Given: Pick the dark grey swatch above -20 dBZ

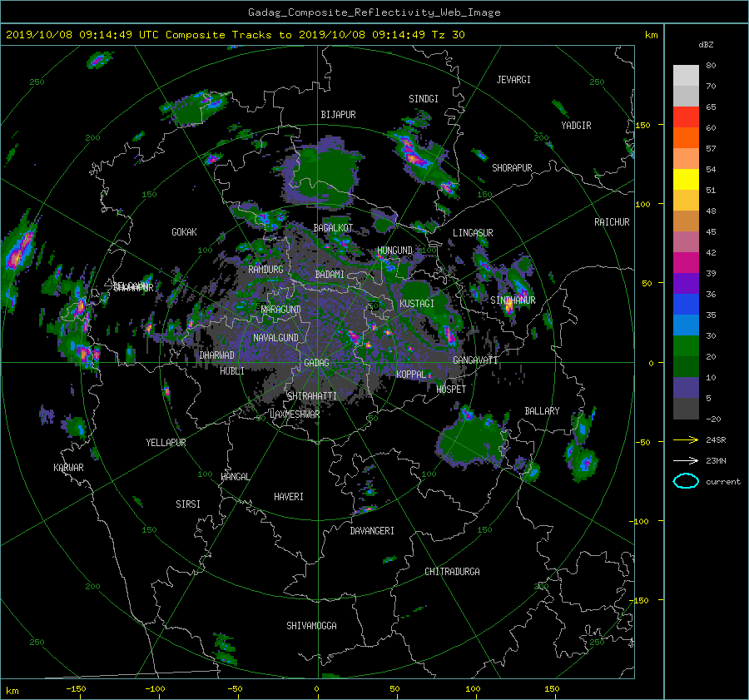Looking at the screenshot, I should [686, 408].
